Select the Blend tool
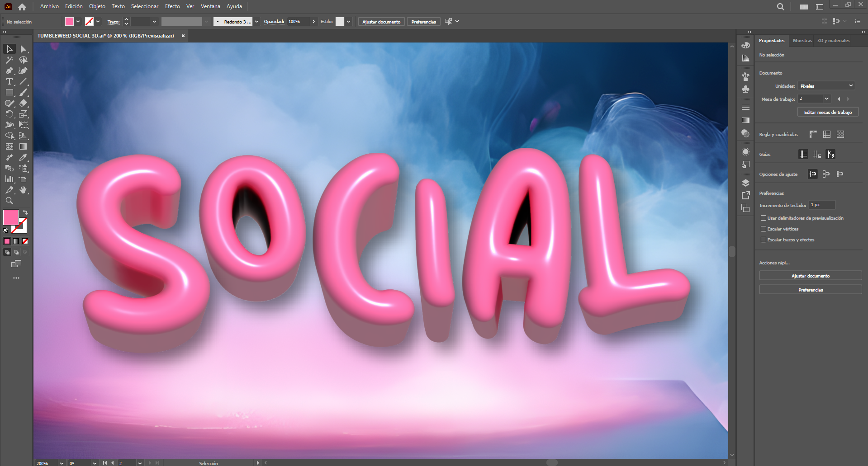Image resolution: width=868 pixels, height=466 pixels. point(9,168)
